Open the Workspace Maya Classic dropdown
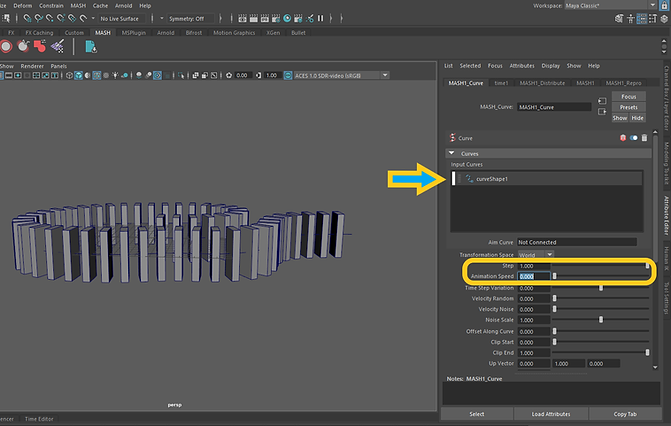The width and height of the screenshot is (671, 426). click(611, 6)
